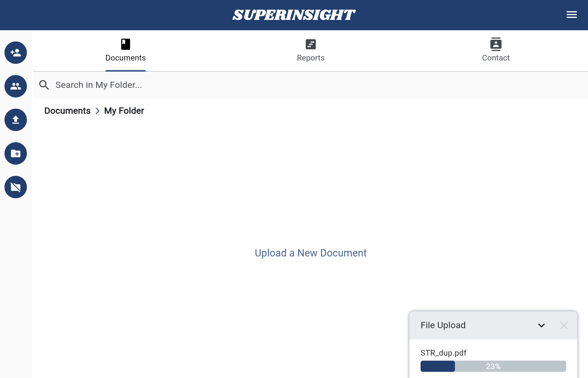
Task: Click the Documents breadcrumb link
Action: tap(67, 111)
